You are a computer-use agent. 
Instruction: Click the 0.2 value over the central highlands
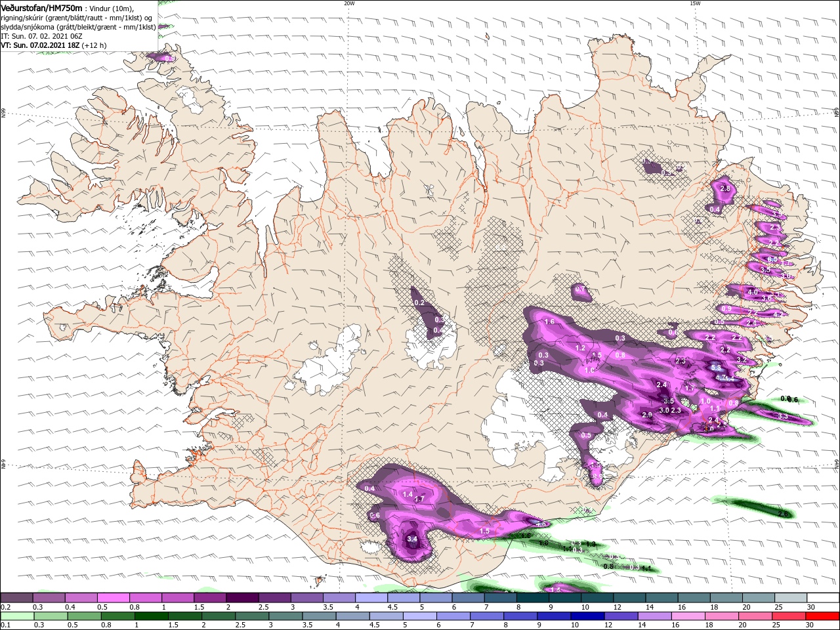420,303
